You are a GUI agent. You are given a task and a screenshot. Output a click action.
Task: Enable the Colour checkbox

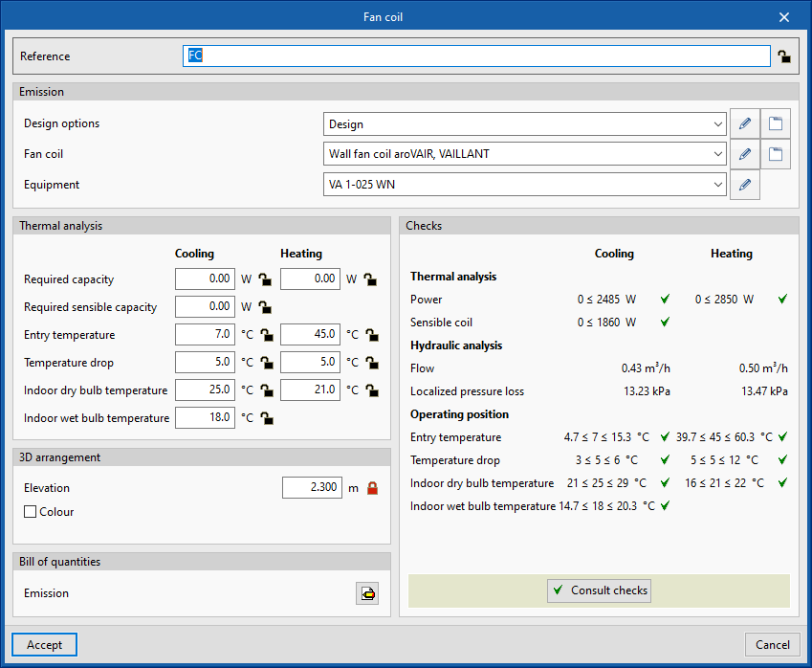pyautogui.click(x=31, y=512)
